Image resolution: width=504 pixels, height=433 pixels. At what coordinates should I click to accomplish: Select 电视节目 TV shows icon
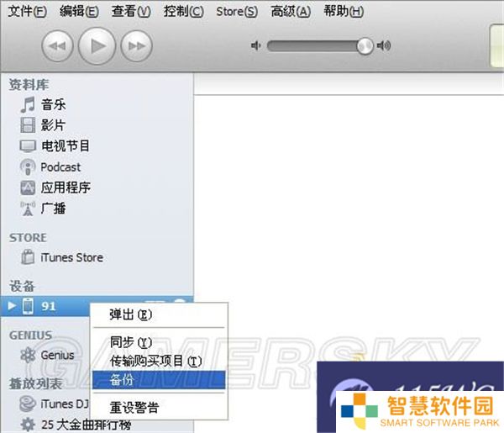28,146
